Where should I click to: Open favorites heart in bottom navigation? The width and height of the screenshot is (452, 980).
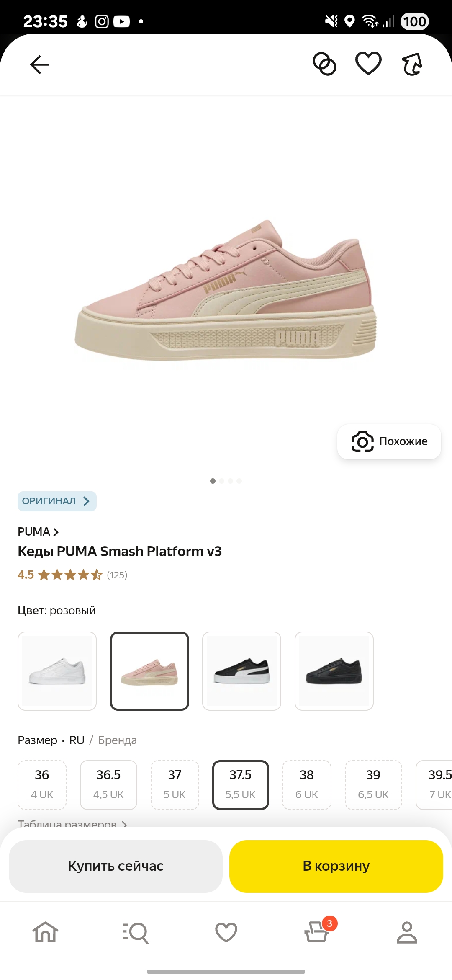[226, 932]
